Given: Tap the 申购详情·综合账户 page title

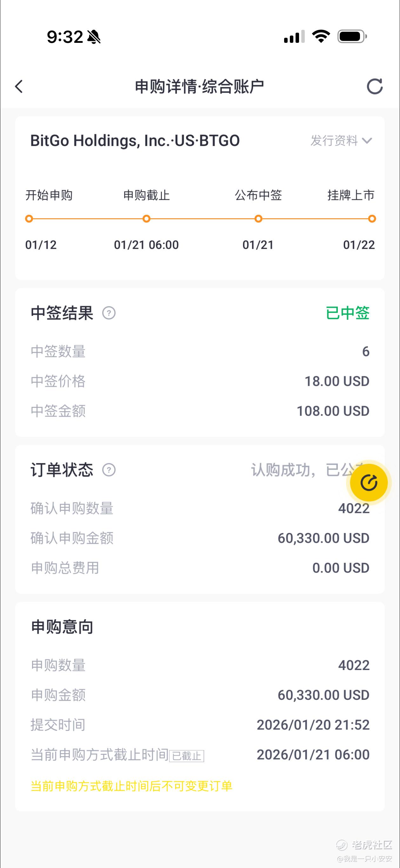Looking at the screenshot, I should coord(199,87).
